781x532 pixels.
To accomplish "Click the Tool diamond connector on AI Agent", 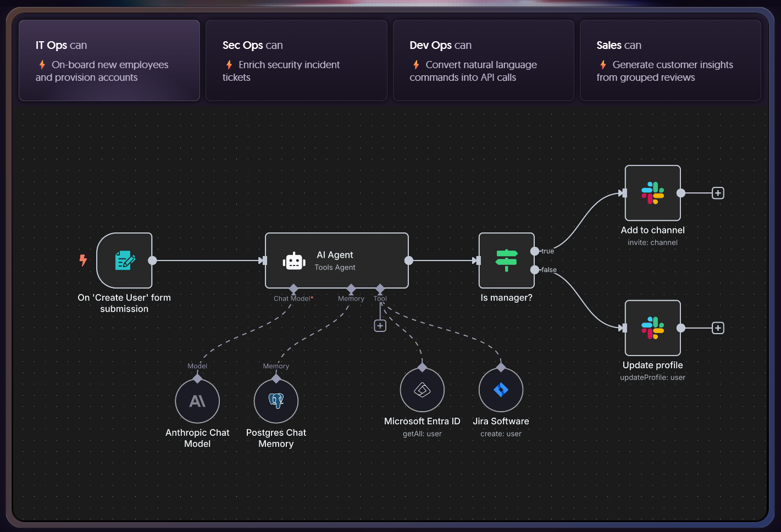I will pos(380,289).
